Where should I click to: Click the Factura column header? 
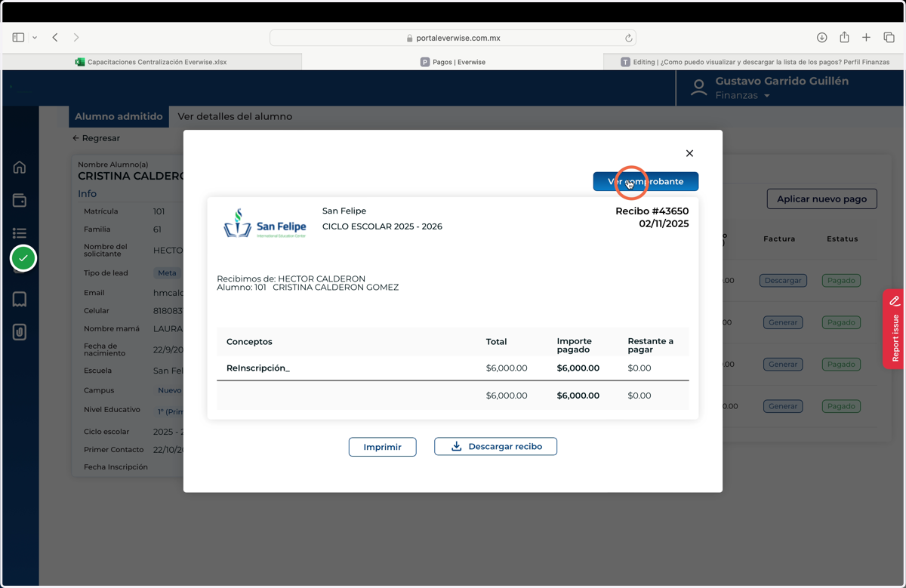pos(779,239)
